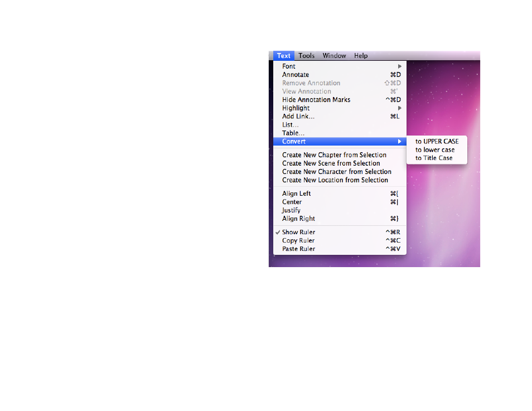Open the Help menu
Image resolution: width=532 pixels, height=411 pixels.
point(361,56)
